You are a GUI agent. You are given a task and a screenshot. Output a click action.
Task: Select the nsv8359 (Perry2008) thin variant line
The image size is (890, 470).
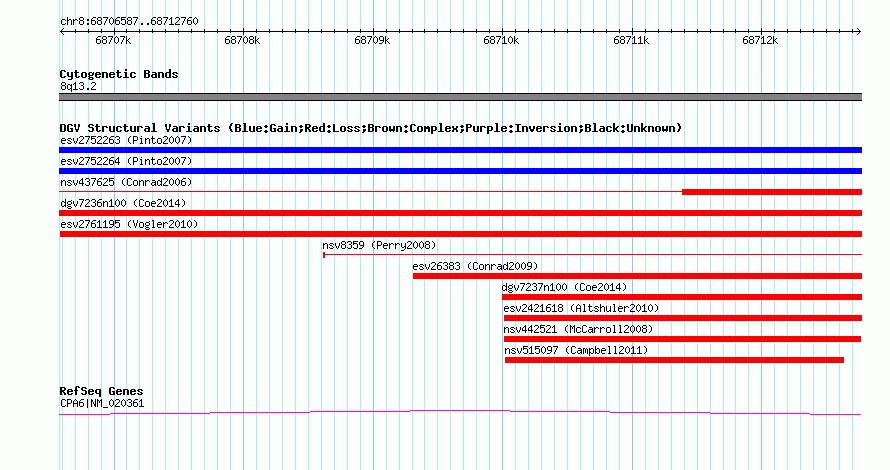click(x=593, y=255)
